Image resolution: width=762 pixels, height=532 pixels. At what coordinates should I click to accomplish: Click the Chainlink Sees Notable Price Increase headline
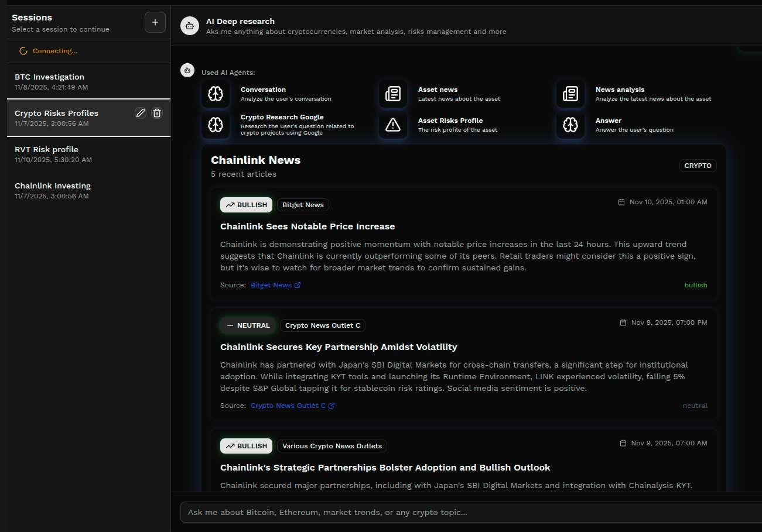pyautogui.click(x=307, y=226)
